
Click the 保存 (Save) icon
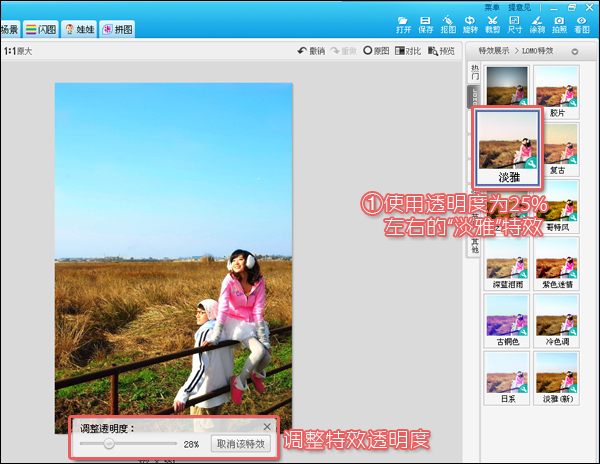(x=426, y=24)
